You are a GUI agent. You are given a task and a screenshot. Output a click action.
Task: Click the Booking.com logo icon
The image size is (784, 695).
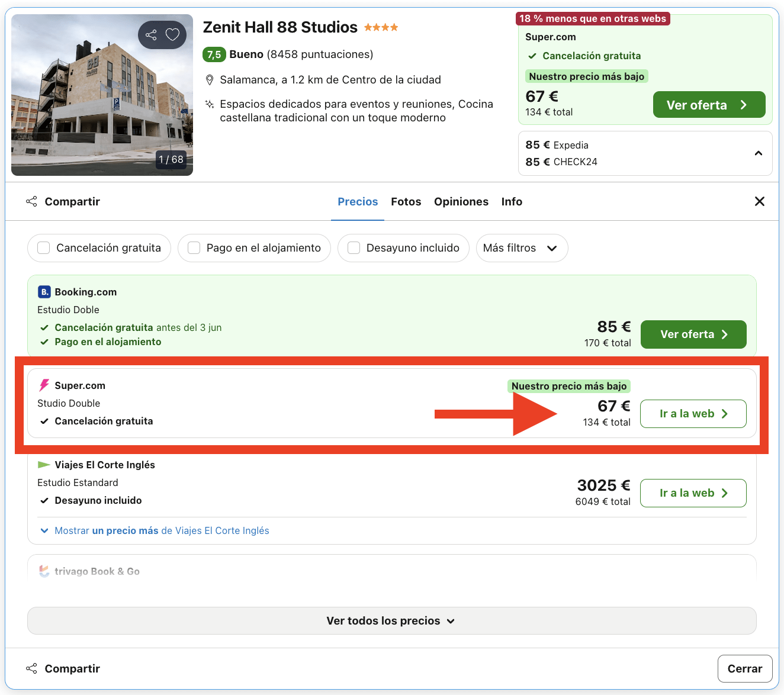click(x=44, y=292)
